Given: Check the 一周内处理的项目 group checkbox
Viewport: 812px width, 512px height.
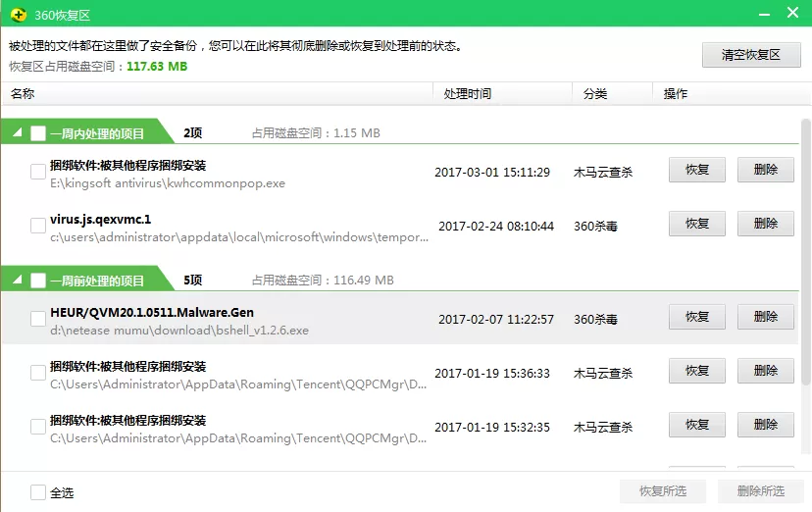Looking at the screenshot, I should [x=38, y=133].
